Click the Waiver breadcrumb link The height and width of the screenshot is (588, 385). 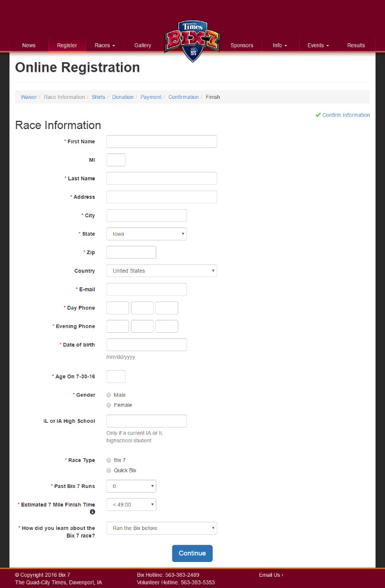pos(28,97)
